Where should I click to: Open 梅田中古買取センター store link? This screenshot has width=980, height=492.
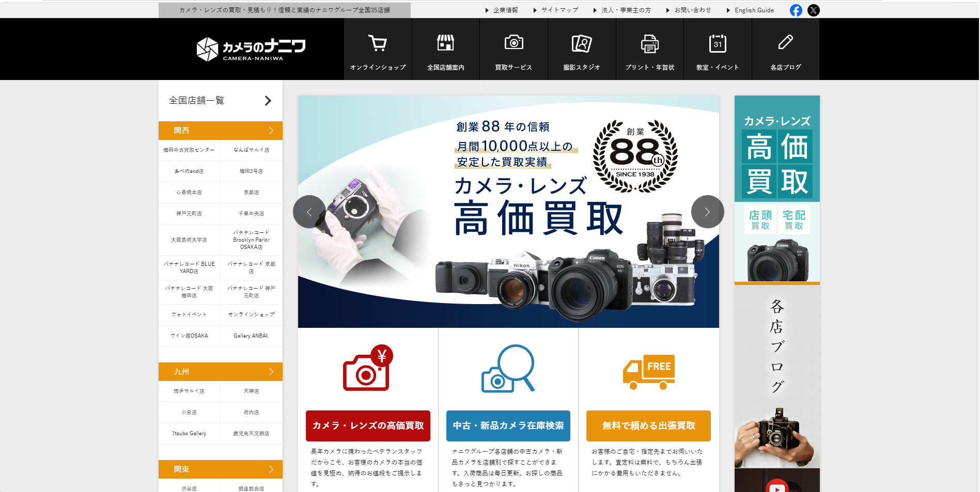tap(189, 150)
